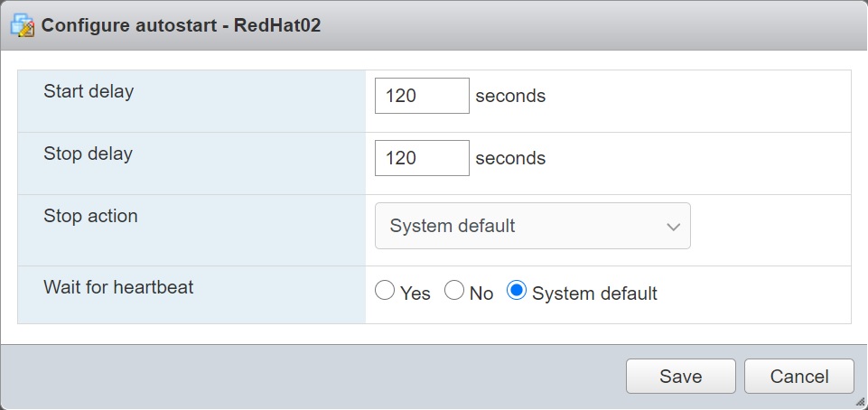The height and width of the screenshot is (410, 868).
Task: Click the autostart dialog icon in title bar
Action: pos(23,25)
